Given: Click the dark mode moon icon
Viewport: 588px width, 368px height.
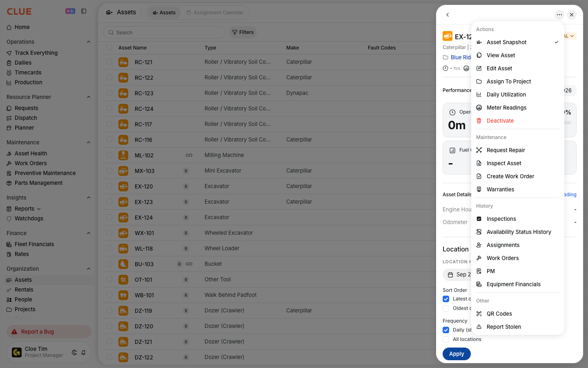Looking at the screenshot, I should [x=74, y=352].
